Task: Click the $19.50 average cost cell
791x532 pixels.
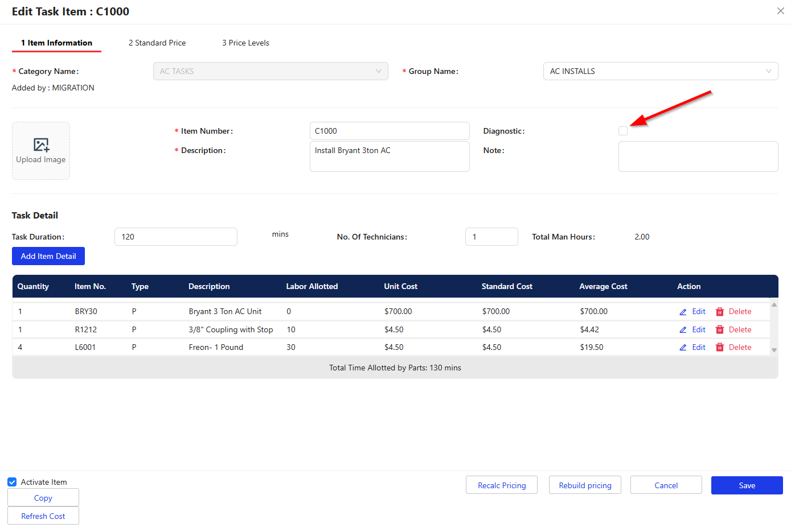Action: 592,348
